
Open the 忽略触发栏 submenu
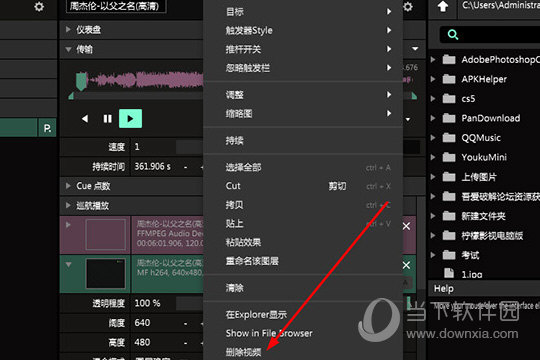(x=303, y=68)
